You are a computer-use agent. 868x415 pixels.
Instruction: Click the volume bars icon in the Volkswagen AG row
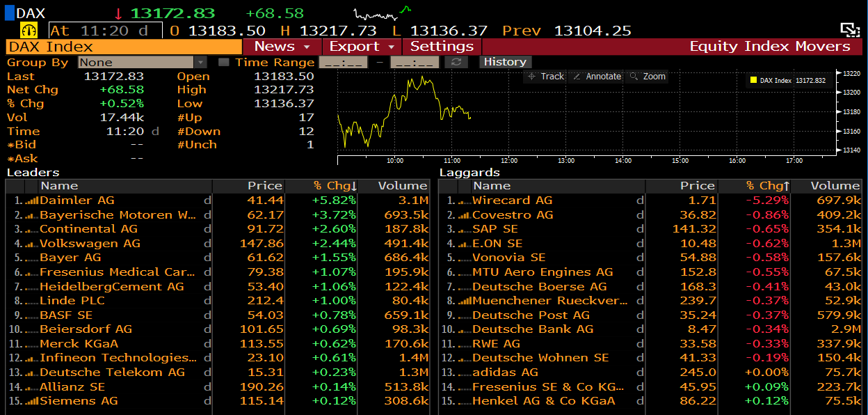coord(32,244)
